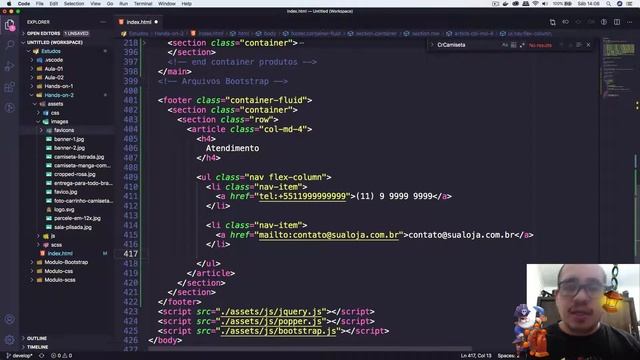Expand the favicons folder
The width and height of the screenshot is (640, 360).
pos(67,130)
